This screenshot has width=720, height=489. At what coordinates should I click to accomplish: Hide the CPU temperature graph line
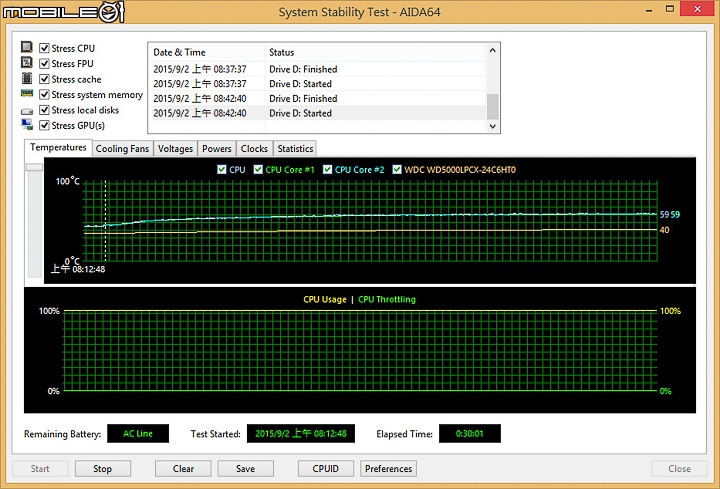(x=221, y=169)
